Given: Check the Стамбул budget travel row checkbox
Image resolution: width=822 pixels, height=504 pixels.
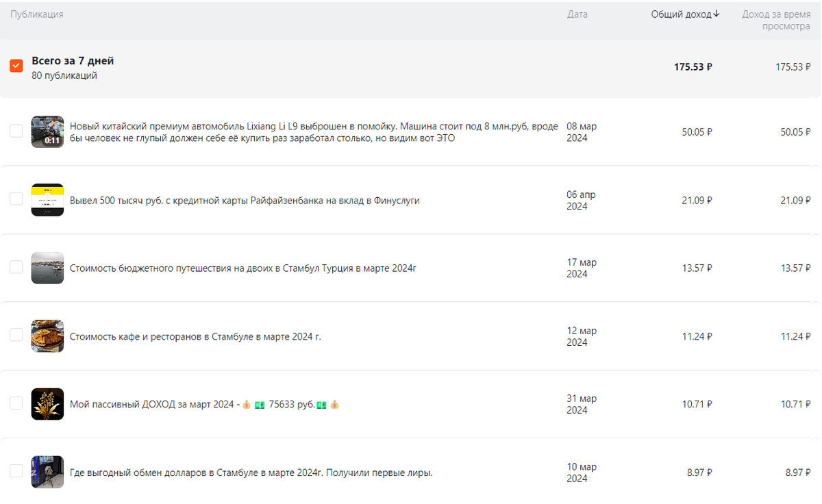Looking at the screenshot, I should [16, 267].
